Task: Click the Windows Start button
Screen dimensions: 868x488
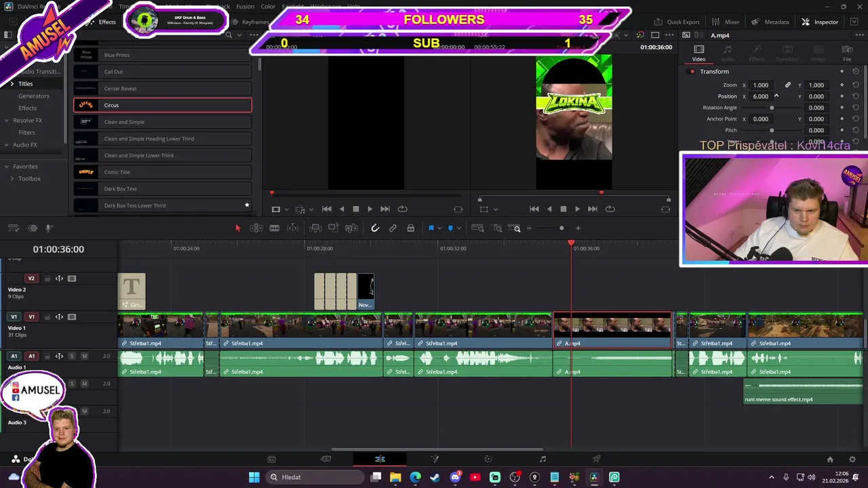Action: [x=254, y=477]
